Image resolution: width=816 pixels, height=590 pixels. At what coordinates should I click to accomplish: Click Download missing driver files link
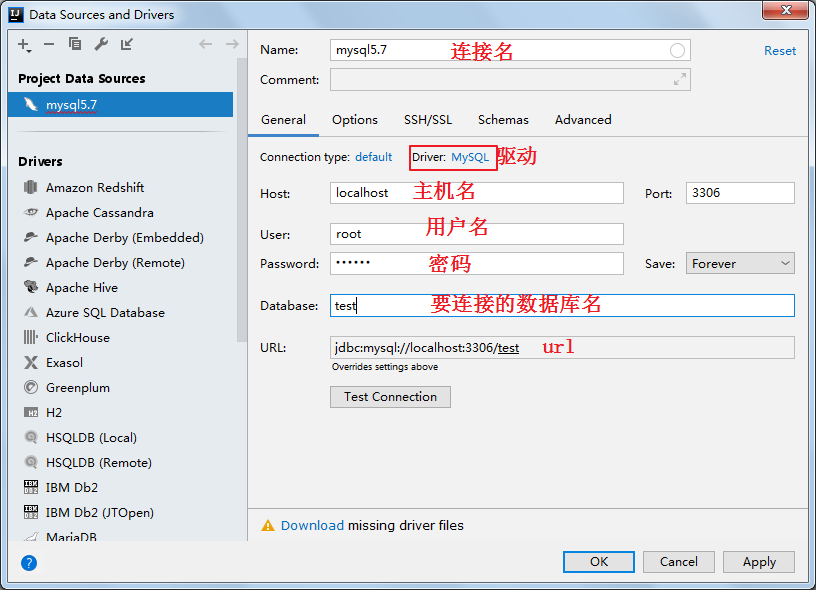click(x=312, y=525)
